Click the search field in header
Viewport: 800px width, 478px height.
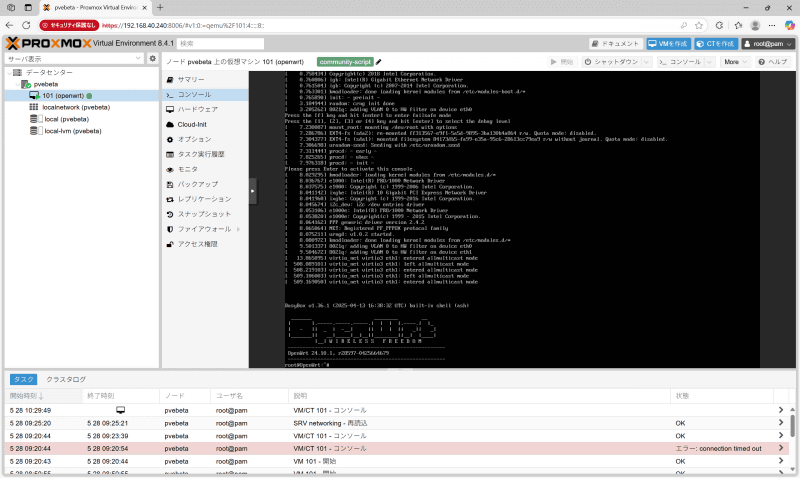(220, 43)
